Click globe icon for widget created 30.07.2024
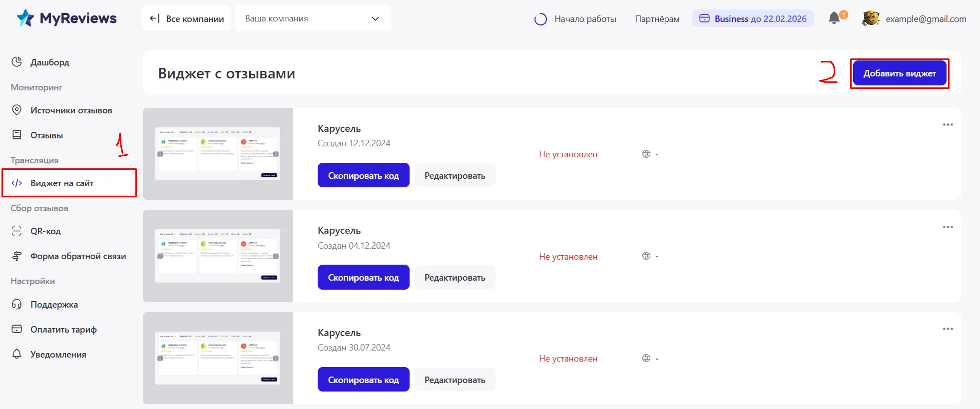Image resolution: width=980 pixels, height=409 pixels. 646,358
